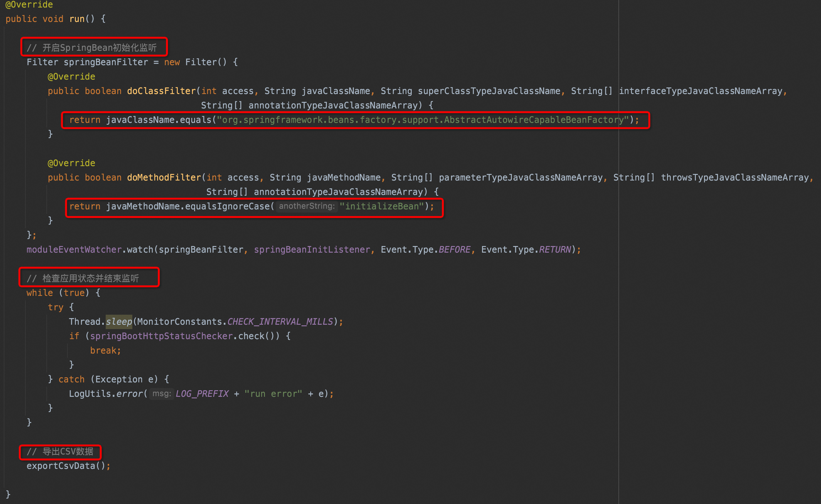Click the run method name
The image size is (821, 504).
tap(77, 19)
